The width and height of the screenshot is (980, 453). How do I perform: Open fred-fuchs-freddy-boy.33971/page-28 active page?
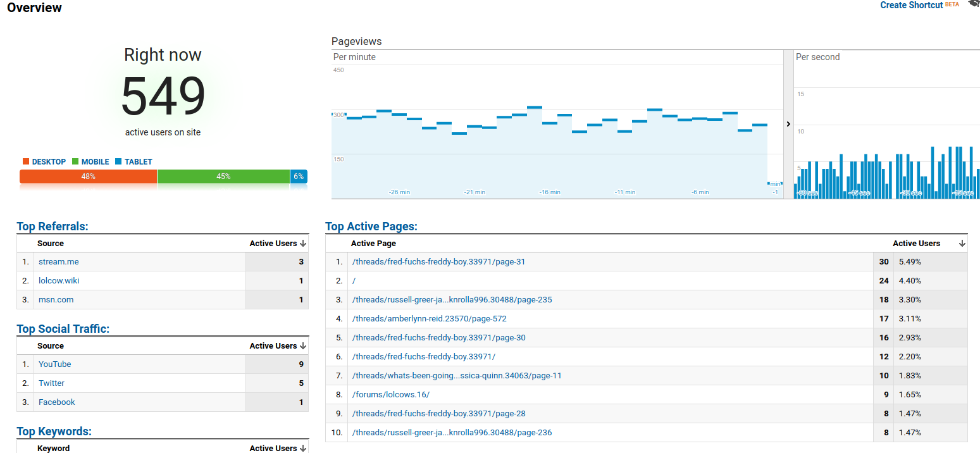pyautogui.click(x=438, y=414)
